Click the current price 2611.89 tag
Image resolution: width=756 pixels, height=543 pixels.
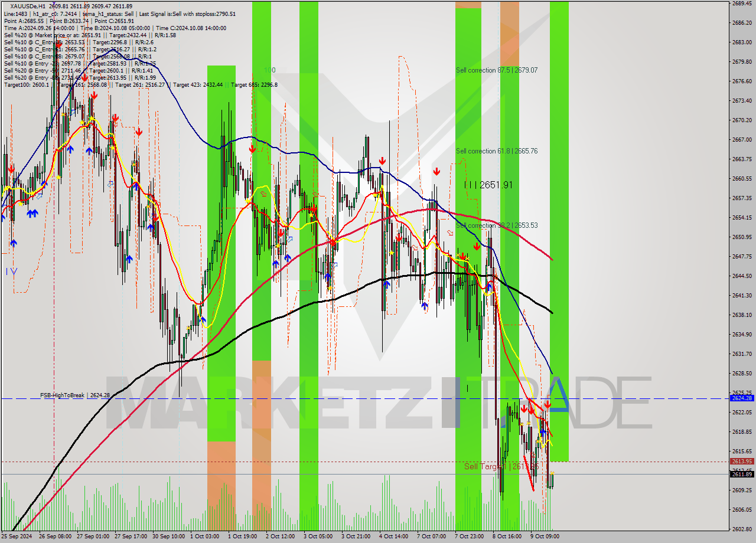click(742, 474)
